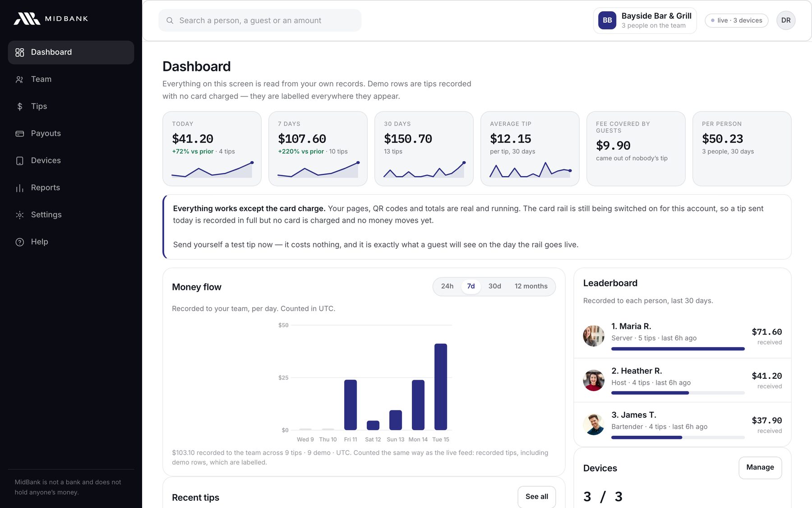
Task: Open the Reports section
Action: (71, 188)
